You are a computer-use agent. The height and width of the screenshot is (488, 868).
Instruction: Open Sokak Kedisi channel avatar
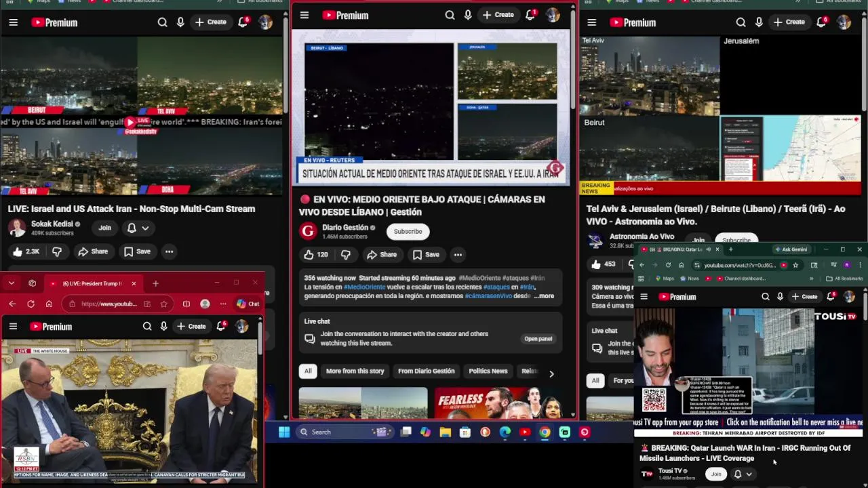pyautogui.click(x=17, y=228)
